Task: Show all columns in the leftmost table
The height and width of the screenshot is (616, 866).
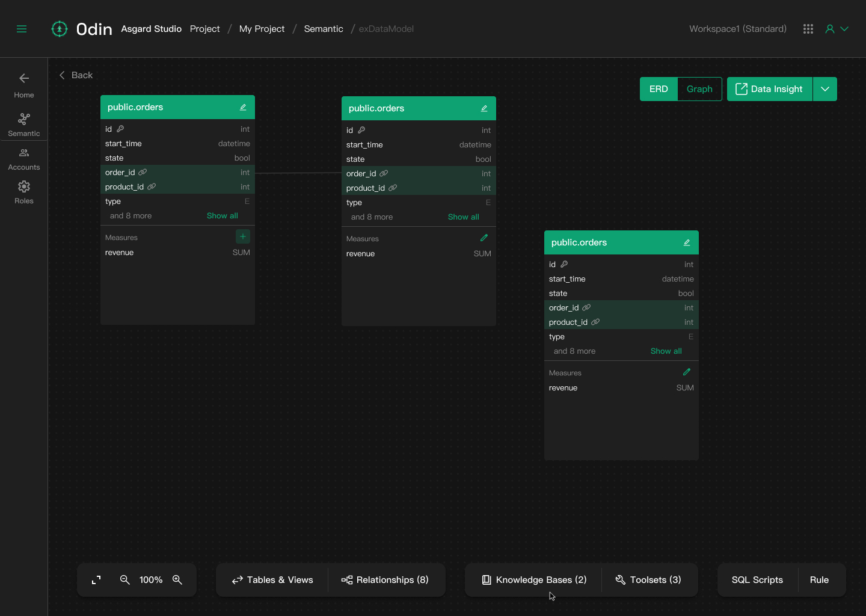Action: (x=223, y=216)
